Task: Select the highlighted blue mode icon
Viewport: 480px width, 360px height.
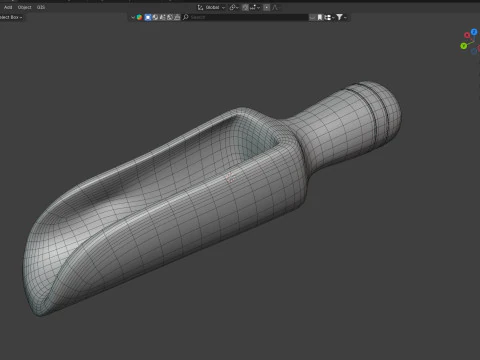Action: (148, 17)
